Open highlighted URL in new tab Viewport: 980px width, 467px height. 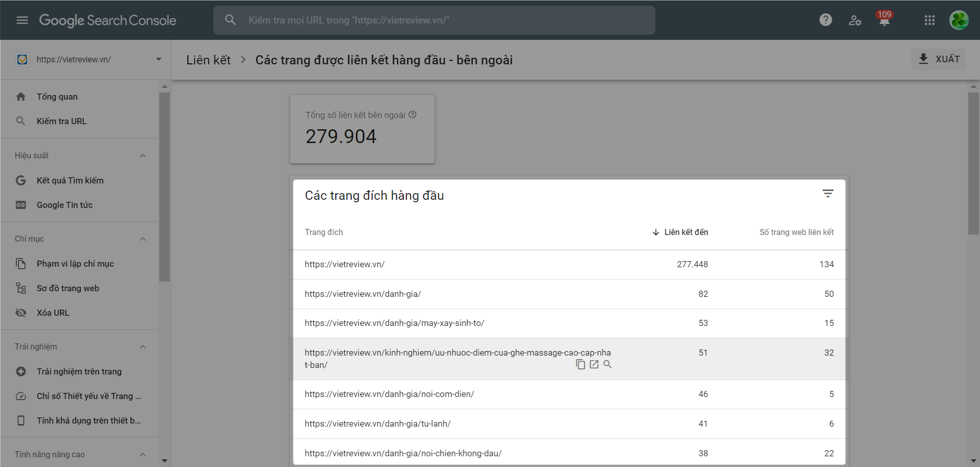(594, 364)
